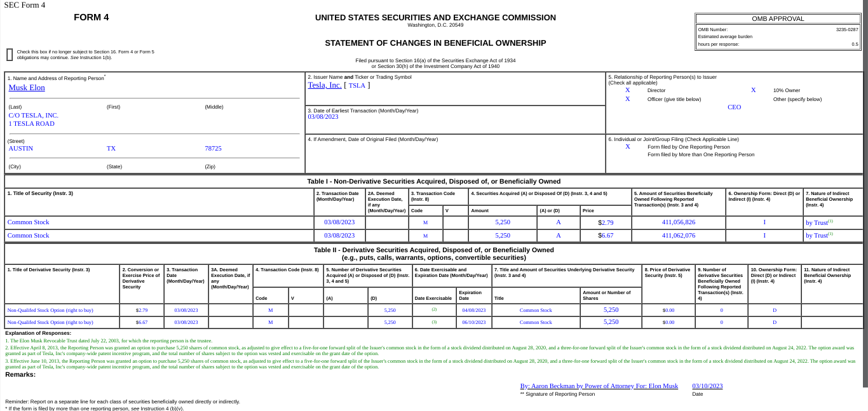Click the C/O TESLA, INC. address line
The height and width of the screenshot is (411, 868).
click(x=34, y=116)
